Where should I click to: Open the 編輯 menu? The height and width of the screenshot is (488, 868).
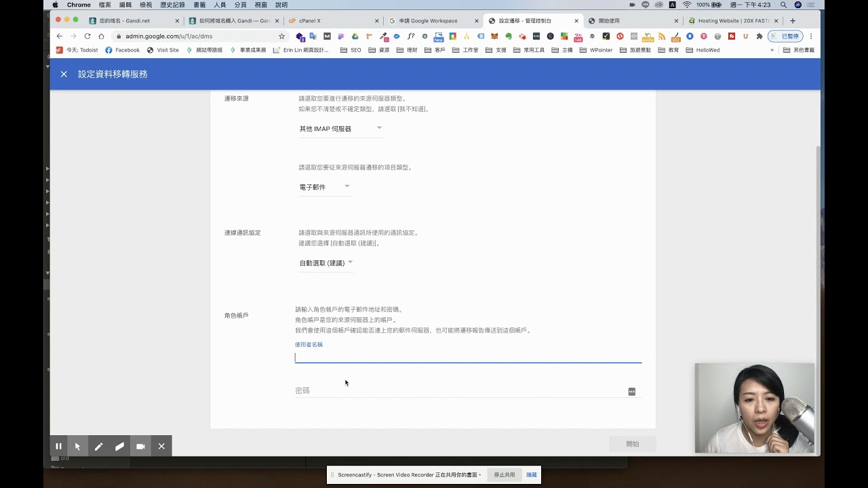[x=125, y=5]
